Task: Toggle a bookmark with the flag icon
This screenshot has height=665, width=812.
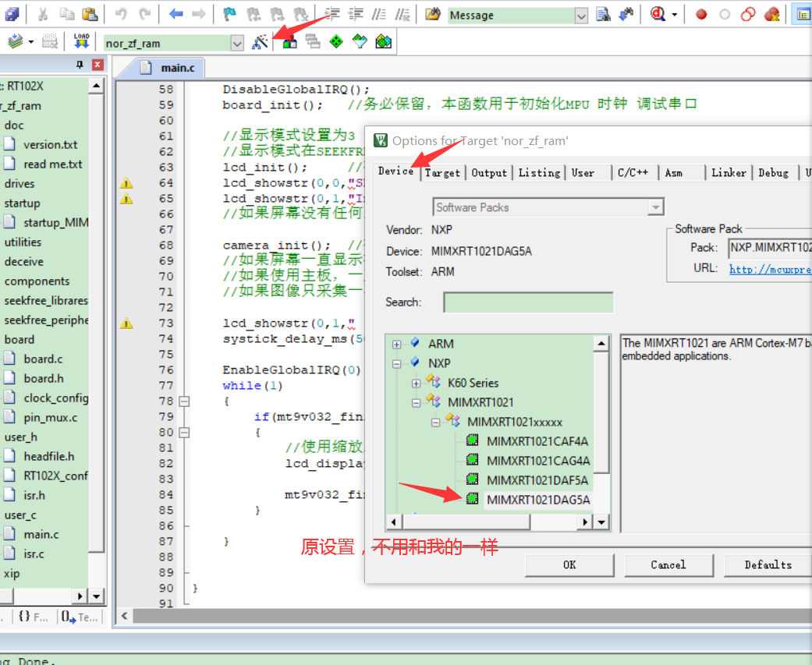Action: coord(229,14)
